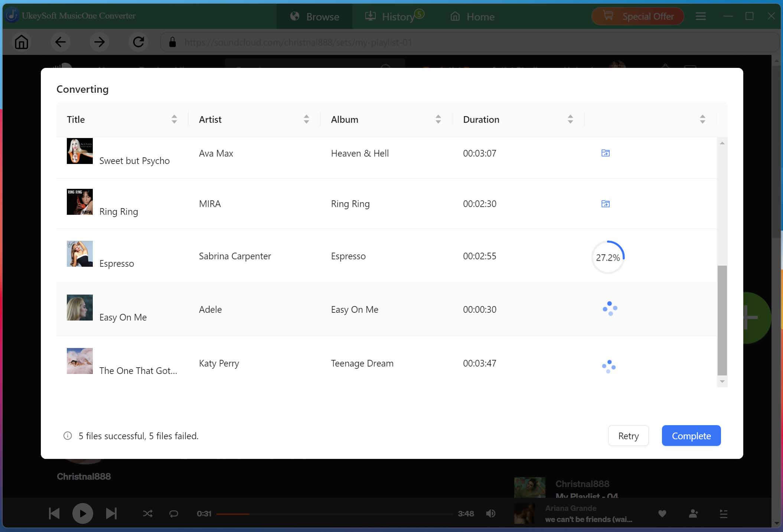Switch to the Browse tab
This screenshot has height=532, width=783.
[314, 16]
